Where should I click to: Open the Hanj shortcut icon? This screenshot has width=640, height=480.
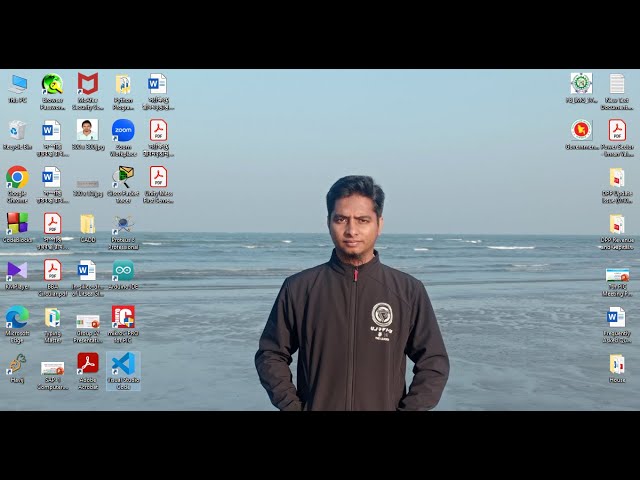[x=18, y=364]
